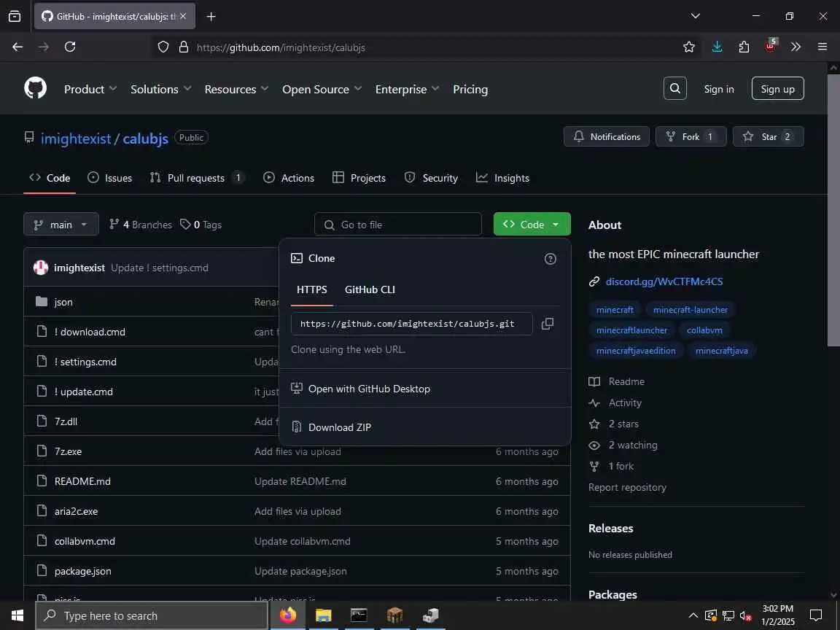
Task: Click Sign in link
Action: 719,89
